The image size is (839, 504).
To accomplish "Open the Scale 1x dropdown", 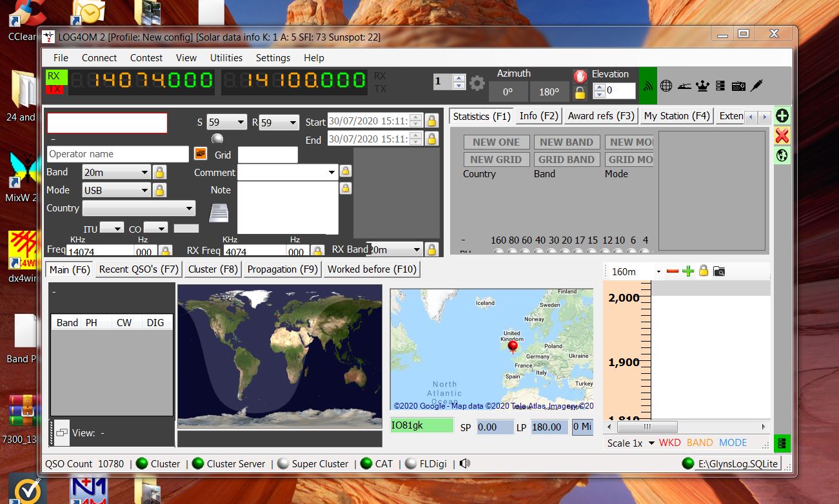I will [651, 443].
